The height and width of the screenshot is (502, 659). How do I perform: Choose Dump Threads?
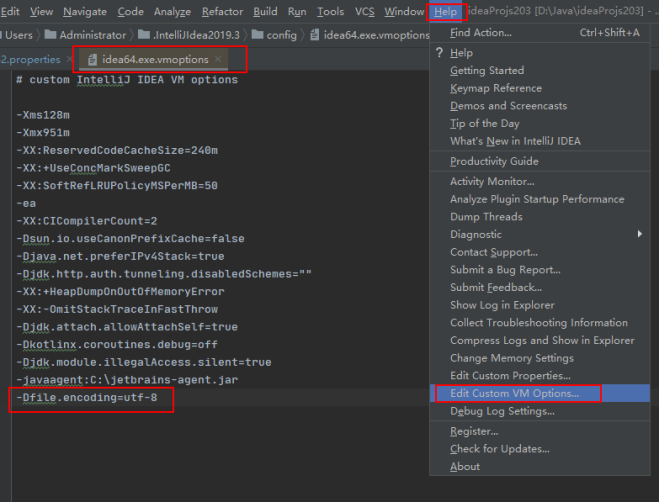coord(540,217)
